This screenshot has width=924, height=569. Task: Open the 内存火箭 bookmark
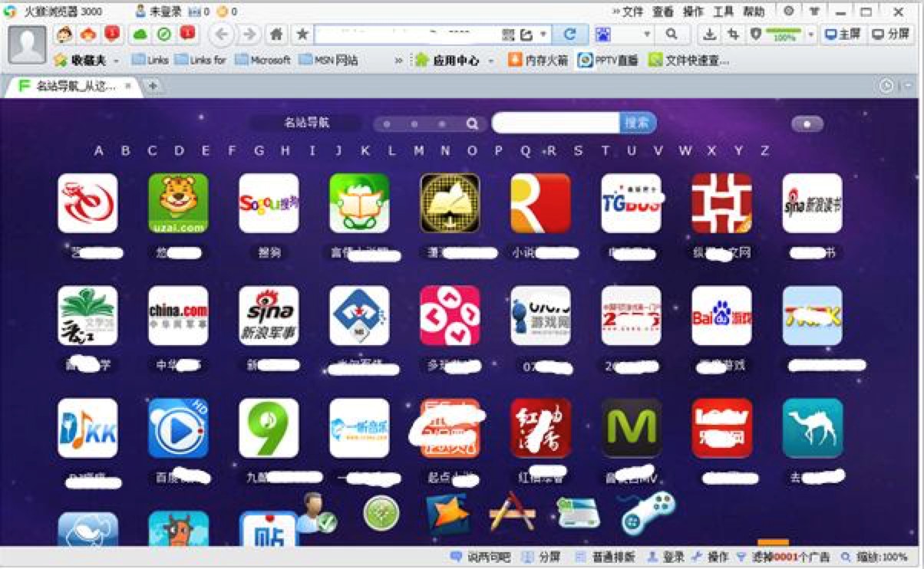(x=538, y=60)
